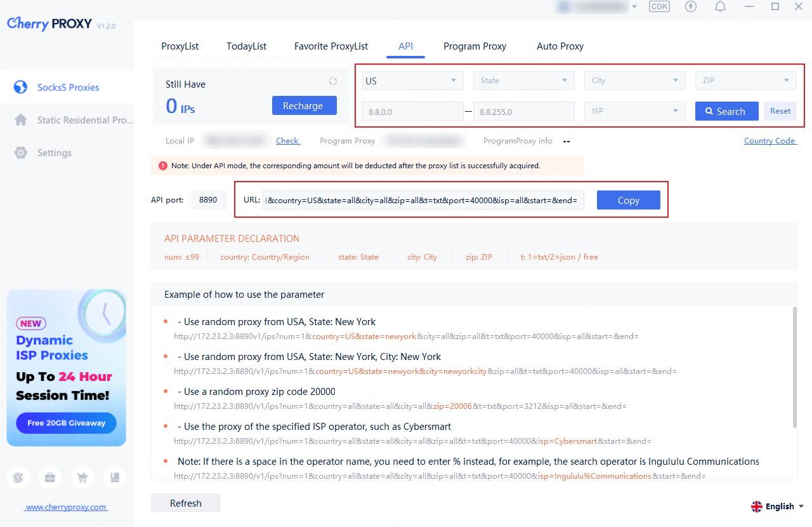Click the briefcase icon in sidebar
The height and width of the screenshot is (527, 812).
tap(50, 477)
